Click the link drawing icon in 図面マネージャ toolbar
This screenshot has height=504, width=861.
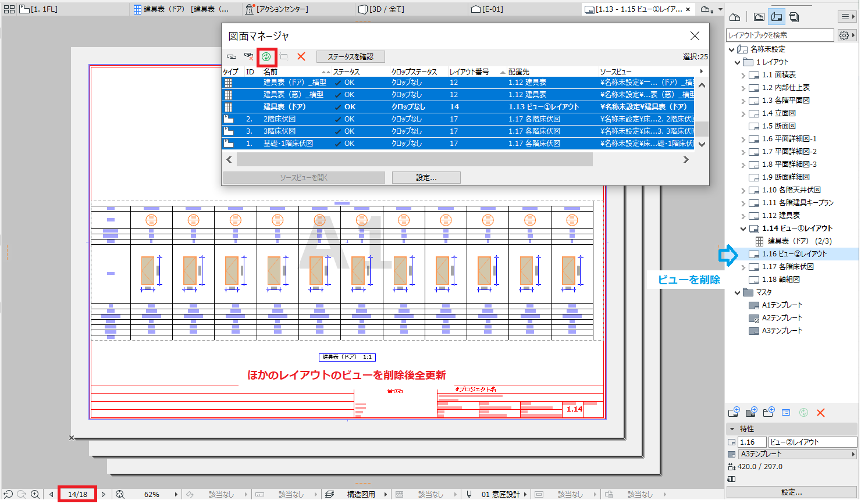[x=231, y=56]
